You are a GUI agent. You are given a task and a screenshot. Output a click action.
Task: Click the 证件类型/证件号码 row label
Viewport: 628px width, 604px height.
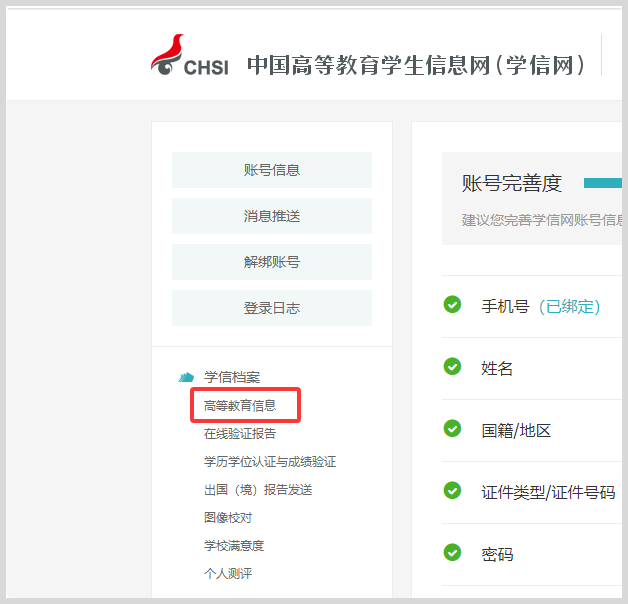(x=548, y=493)
